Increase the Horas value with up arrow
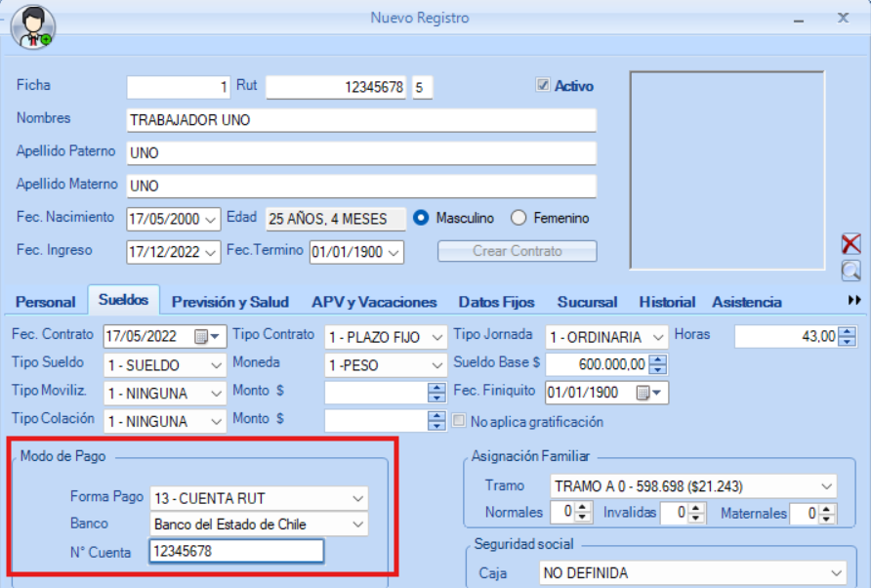Viewport: 871px width, 588px height. (847, 332)
